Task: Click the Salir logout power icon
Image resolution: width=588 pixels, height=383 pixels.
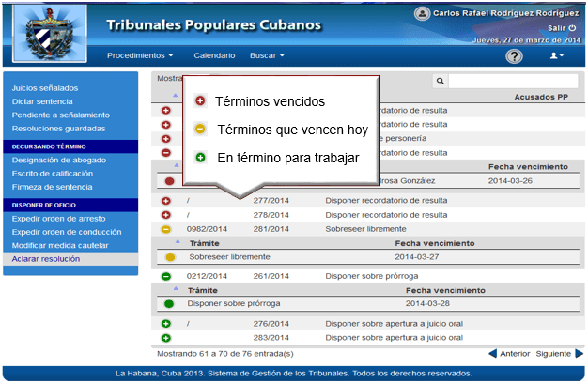Action: point(573,28)
